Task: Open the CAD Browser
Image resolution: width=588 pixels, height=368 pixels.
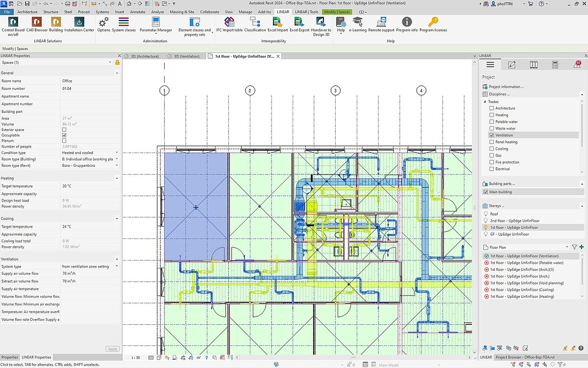Action: coord(37,25)
